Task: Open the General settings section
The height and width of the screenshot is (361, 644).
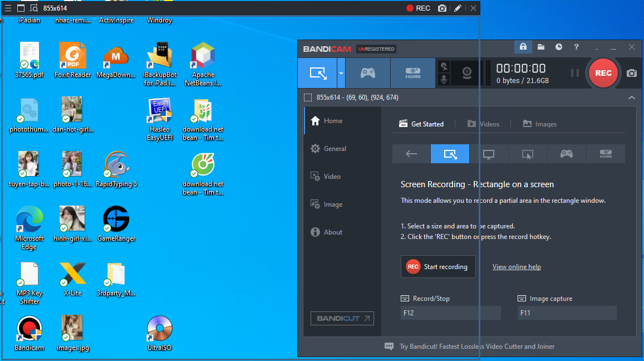Action: [x=335, y=149]
